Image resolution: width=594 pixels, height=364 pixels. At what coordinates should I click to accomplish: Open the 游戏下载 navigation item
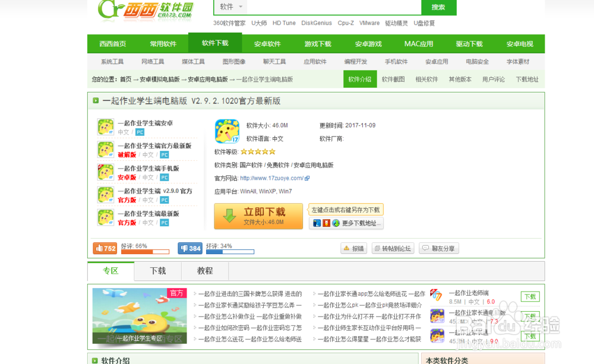coord(318,44)
